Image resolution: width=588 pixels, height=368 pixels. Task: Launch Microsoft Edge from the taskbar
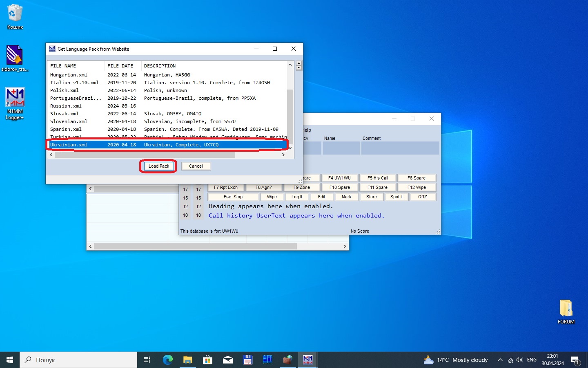(167, 360)
